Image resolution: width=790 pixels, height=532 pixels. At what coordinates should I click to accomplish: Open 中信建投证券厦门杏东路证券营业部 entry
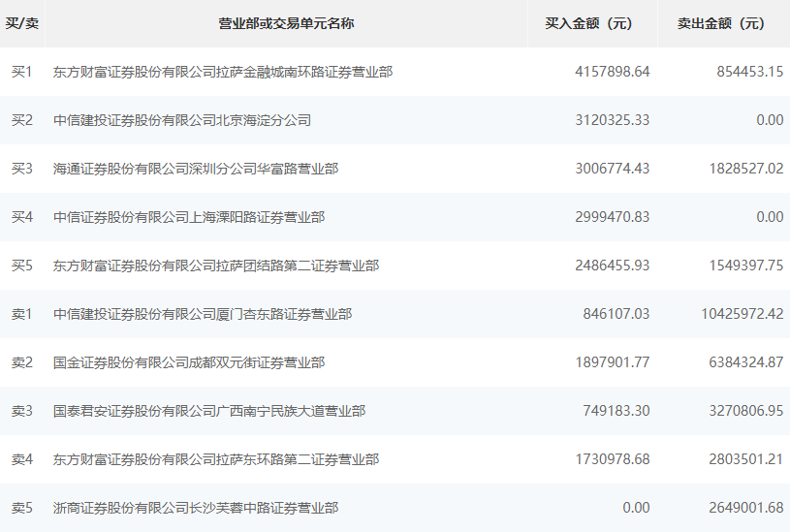click(x=203, y=314)
